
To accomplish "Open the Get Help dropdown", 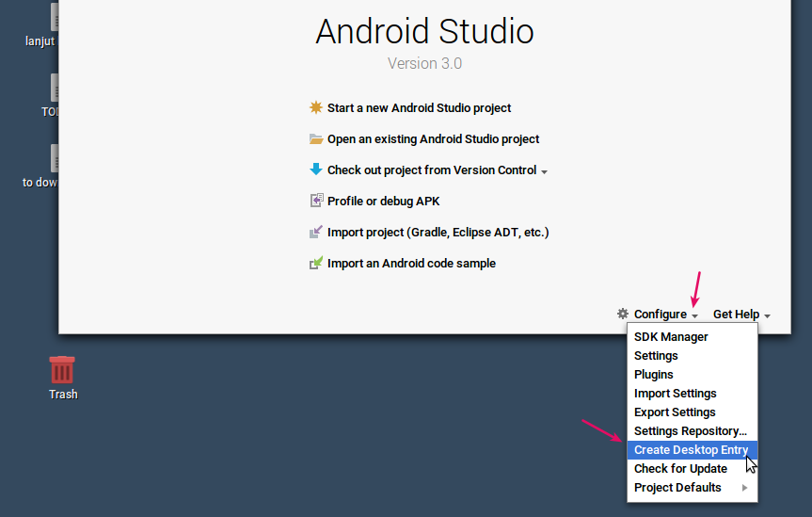I will [x=741, y=315].
